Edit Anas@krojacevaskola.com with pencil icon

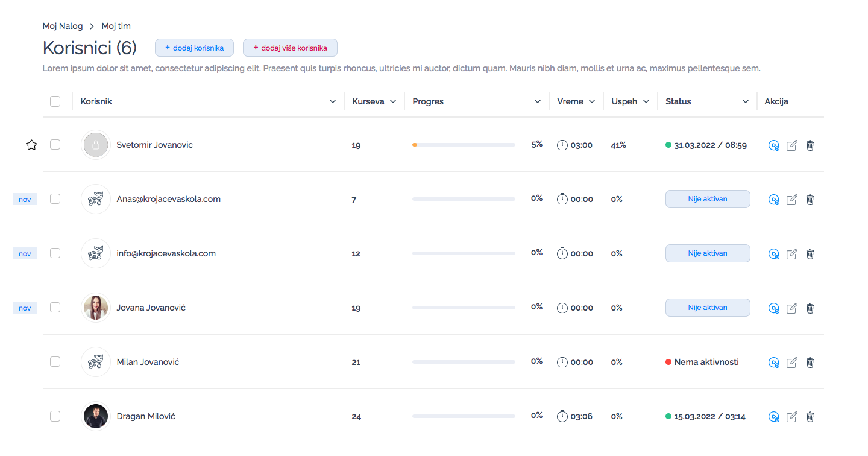point(792,200)
